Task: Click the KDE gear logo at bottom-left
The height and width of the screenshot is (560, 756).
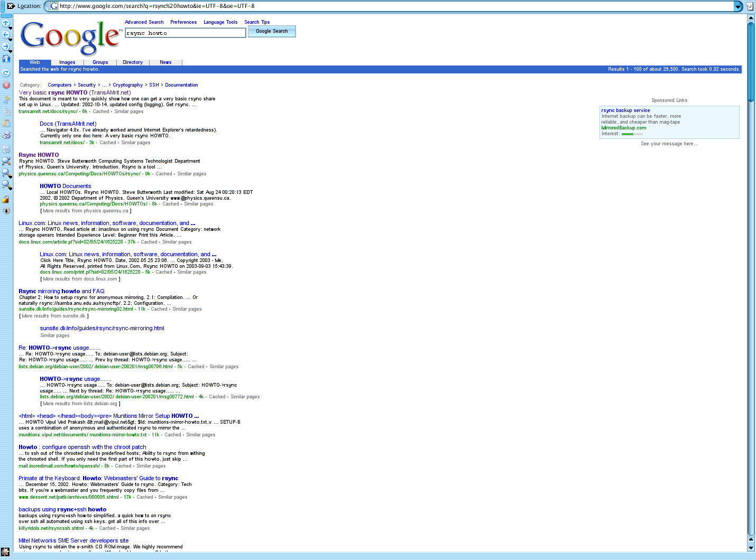Action: [x=5, y=552]
